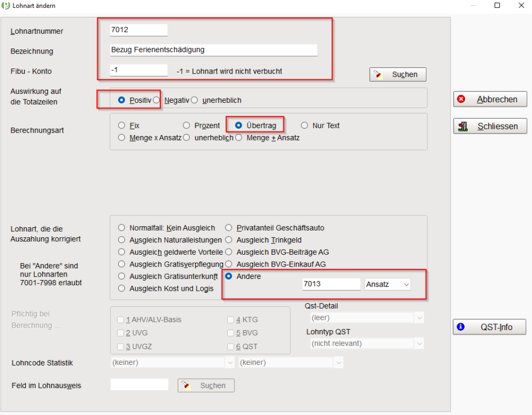The image size is (532, 415).
Task: Maximize the Lohnart ändern window
Action: click(x=497, y=6)
